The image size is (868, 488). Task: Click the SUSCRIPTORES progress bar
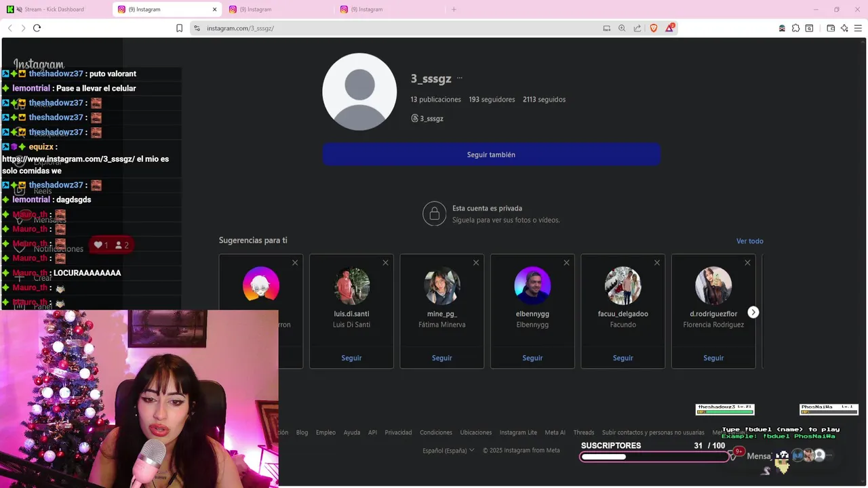(x=654, y=457)
